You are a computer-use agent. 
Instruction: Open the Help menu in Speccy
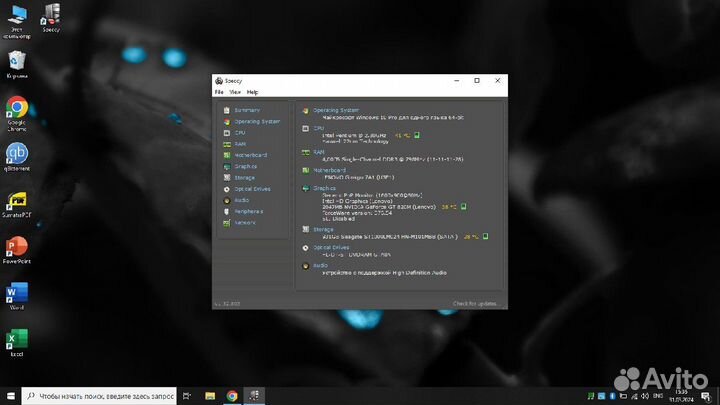tap(252, 92)
